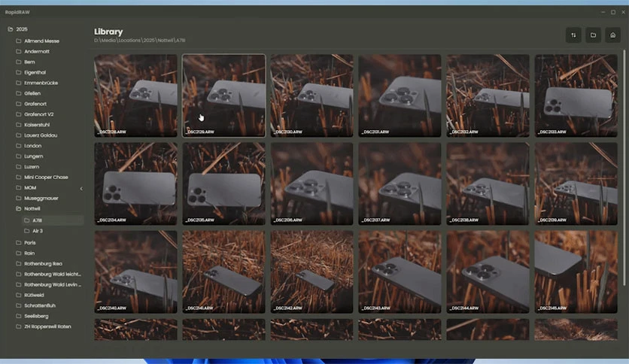Select thumbnail _DSC2128.ARW
Viewport: 629px width, 364px height.
pos(135,96)
